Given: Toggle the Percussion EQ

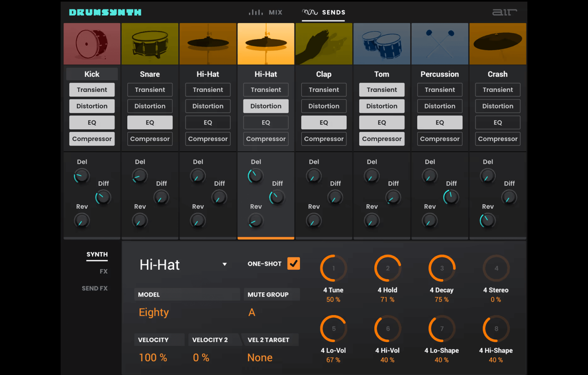Looking at the screenshot, I should pos(440,122).
